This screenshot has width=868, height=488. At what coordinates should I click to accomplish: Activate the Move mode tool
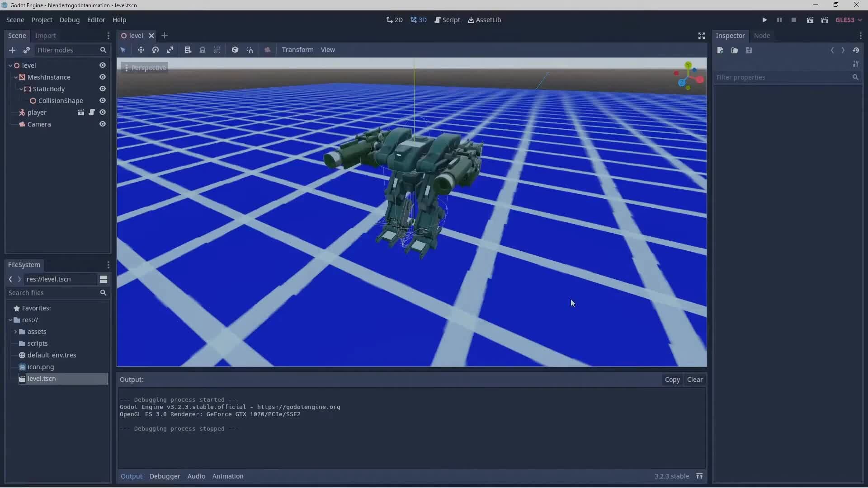click(x=141, y=50)
